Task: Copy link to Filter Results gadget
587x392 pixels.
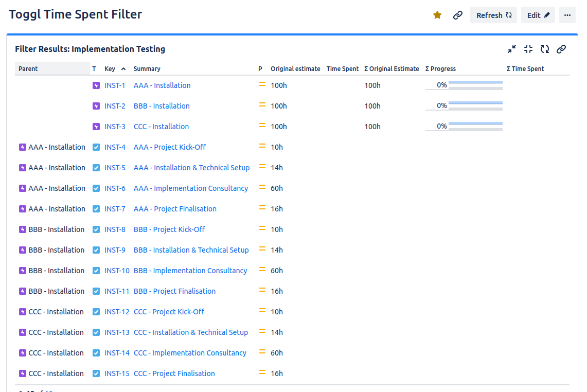Action: (561, 49)
